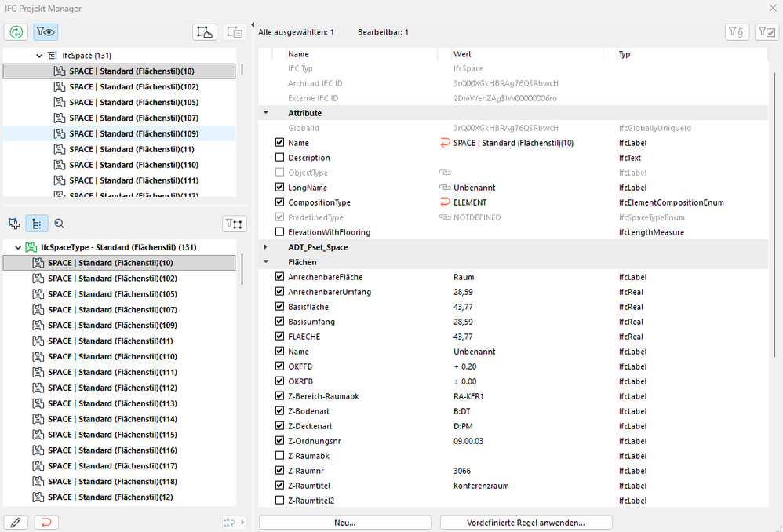Click the green IfcSpaceType icon
The image size is (783, 532).
pos(31,247)
